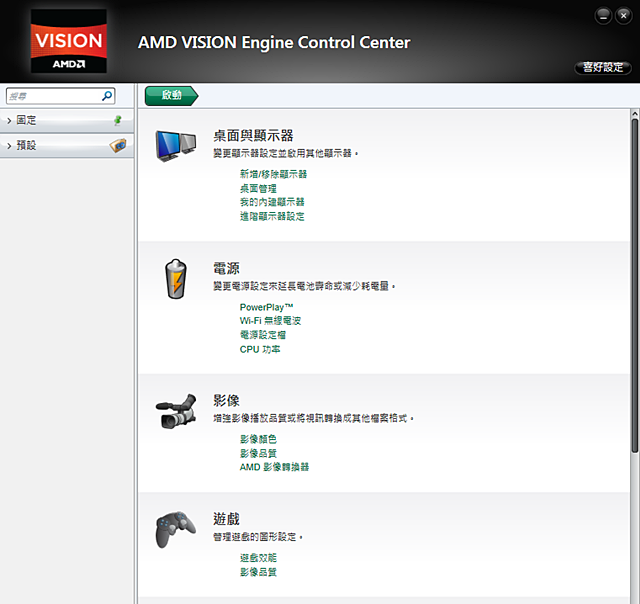640x604 pixels.
Task: Click the VISION AMD logo
Action: 69,41
